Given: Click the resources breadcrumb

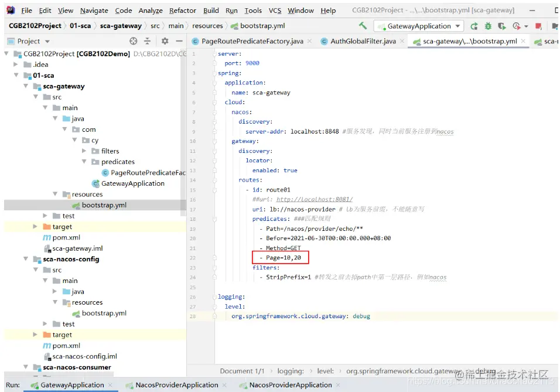Looking at the screenshot, I should click(x=207, y=26).
